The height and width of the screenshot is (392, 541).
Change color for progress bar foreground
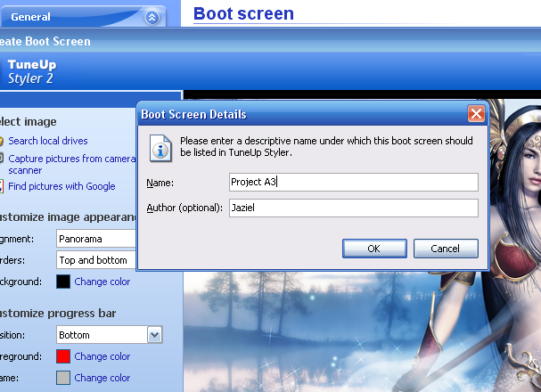(x=102, y=356)
